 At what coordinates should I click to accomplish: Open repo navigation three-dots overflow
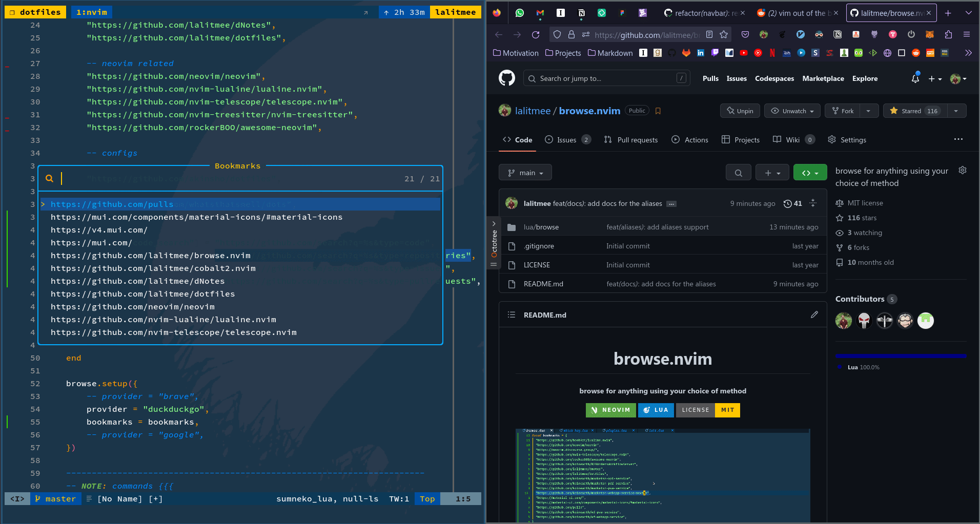(x=958, y=139)
